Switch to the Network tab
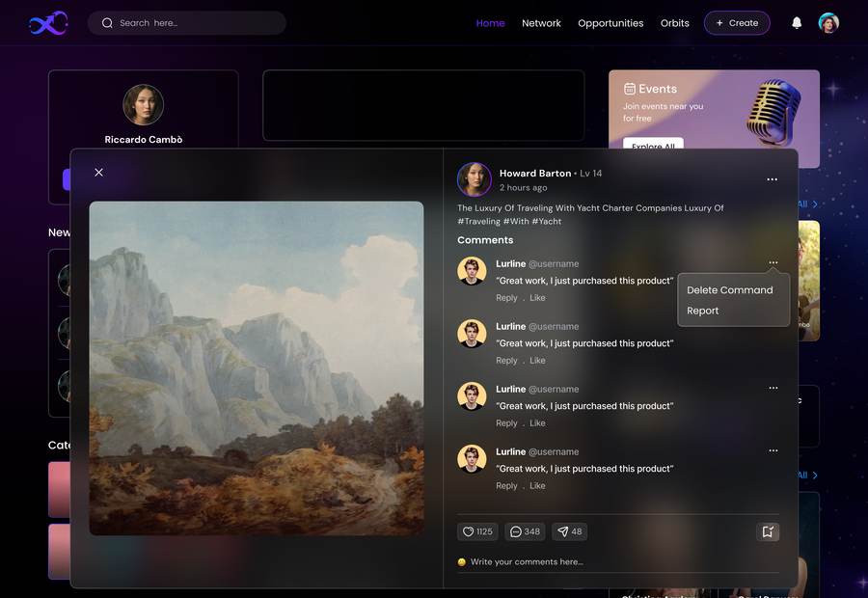Screen dimensions: 868x598 [x=541, y=23]
